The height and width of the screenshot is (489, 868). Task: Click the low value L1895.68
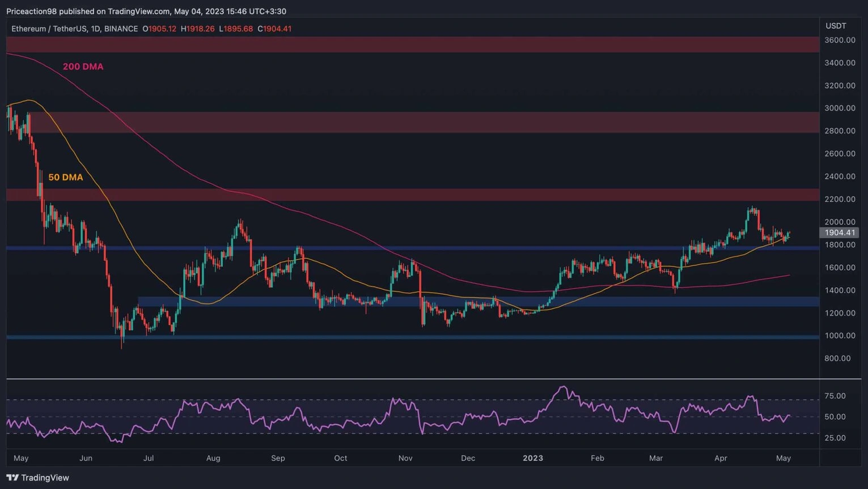236,28
